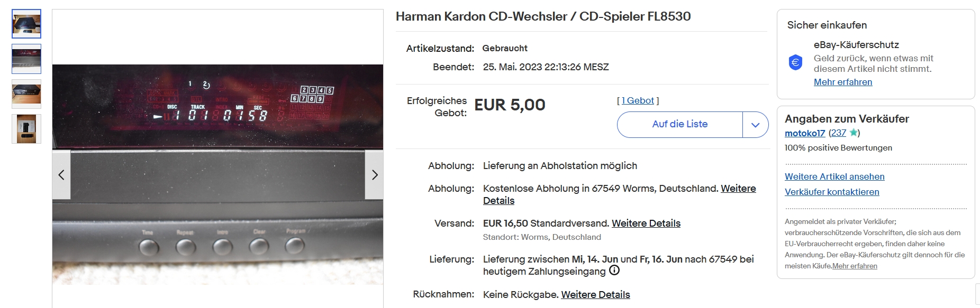The height and width of the screenshot is (308, 980).
Task: Click the Auf die Liste button
Action: tap(680, 125)
